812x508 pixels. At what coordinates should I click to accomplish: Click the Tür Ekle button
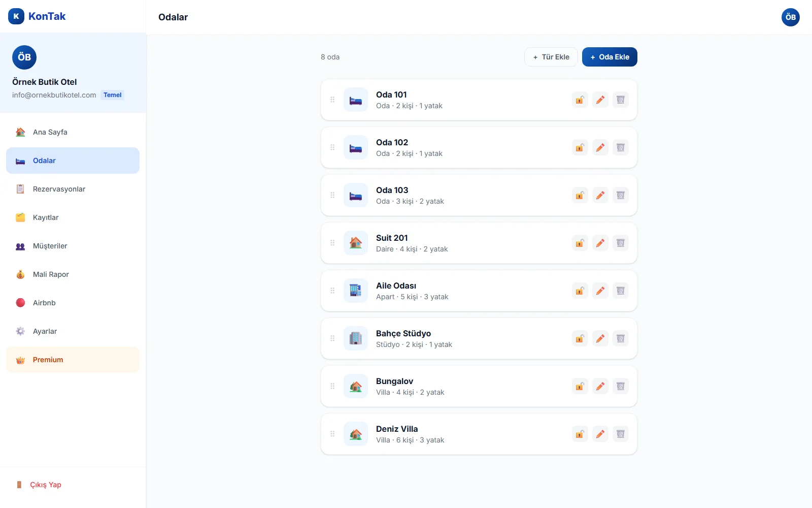point(551,57)
